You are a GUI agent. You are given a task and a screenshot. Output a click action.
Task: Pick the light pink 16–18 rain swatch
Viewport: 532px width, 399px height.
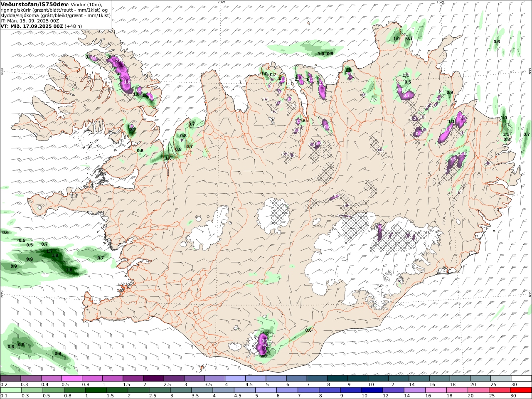point(436,390)
